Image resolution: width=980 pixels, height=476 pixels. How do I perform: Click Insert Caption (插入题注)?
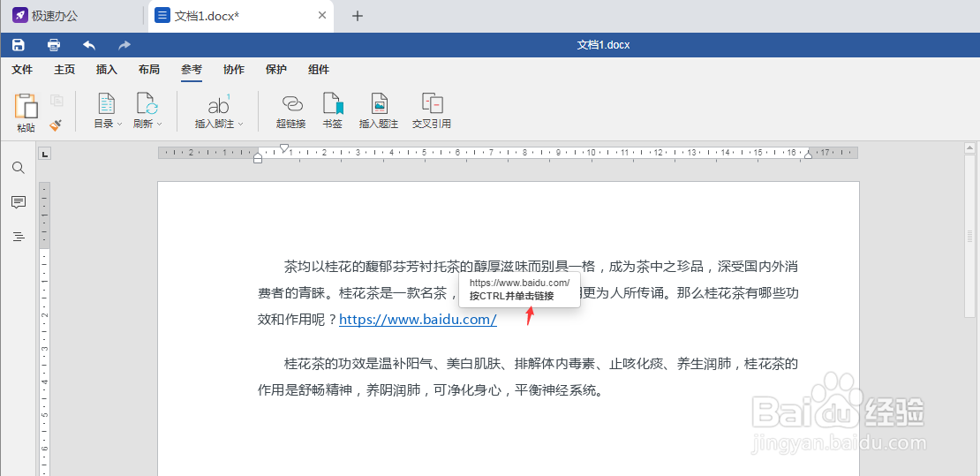tap(379, 110)
